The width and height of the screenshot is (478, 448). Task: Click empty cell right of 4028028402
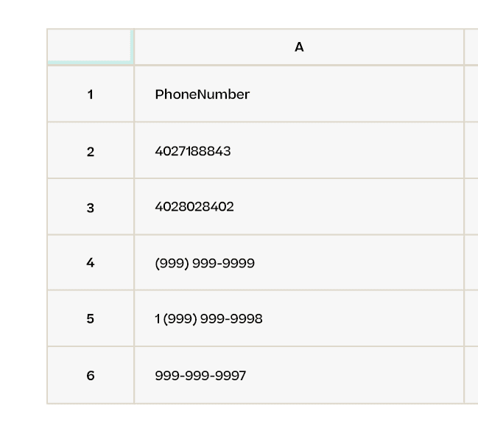pos(471,207)
